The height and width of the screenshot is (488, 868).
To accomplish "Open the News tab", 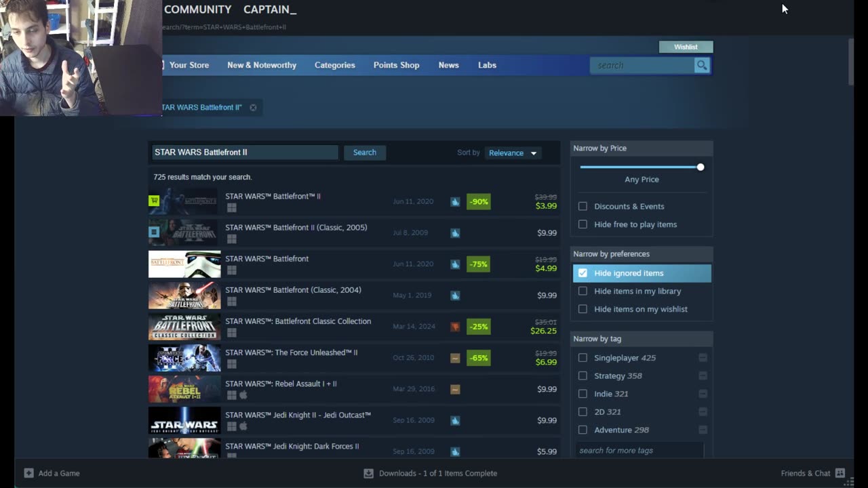I will point(449,65).
